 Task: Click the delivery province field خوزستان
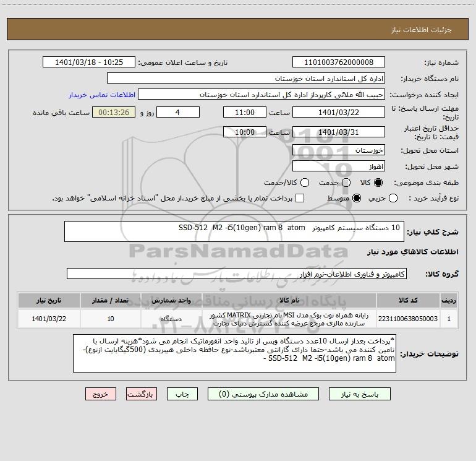pos(339,150)
